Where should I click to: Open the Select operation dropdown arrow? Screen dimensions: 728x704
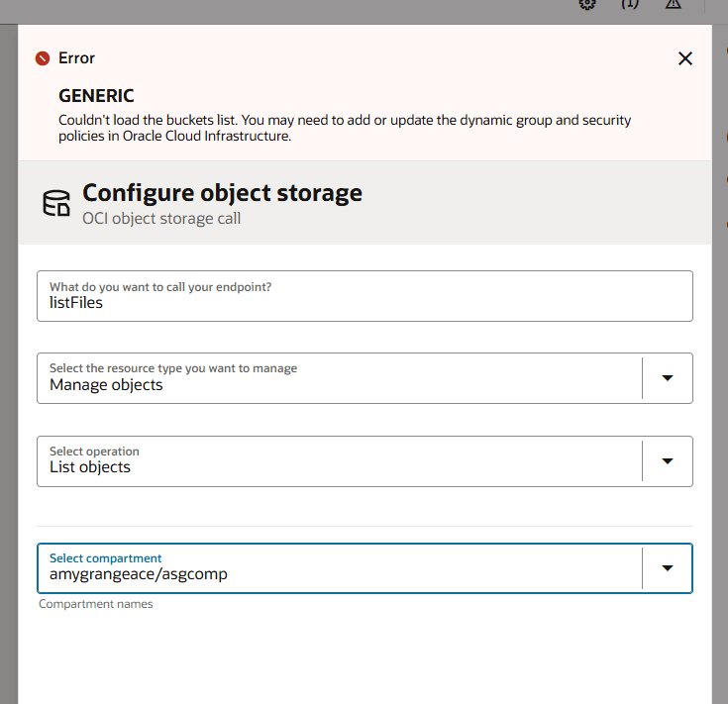click(x=668, y=461)
